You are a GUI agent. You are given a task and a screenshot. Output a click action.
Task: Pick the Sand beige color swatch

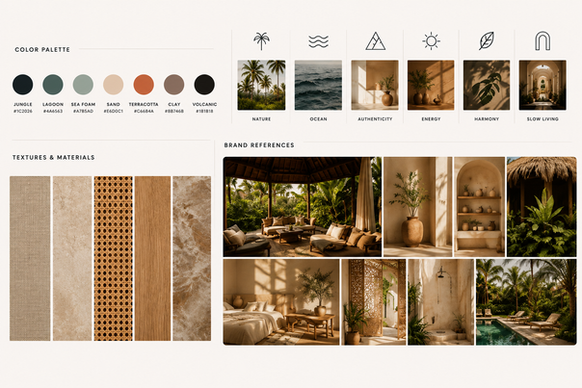coord(113,84)
